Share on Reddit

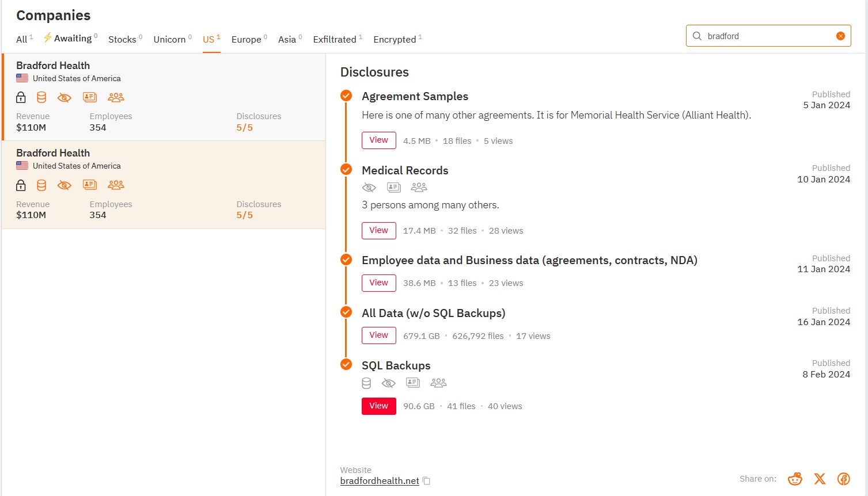click(795, 479)
